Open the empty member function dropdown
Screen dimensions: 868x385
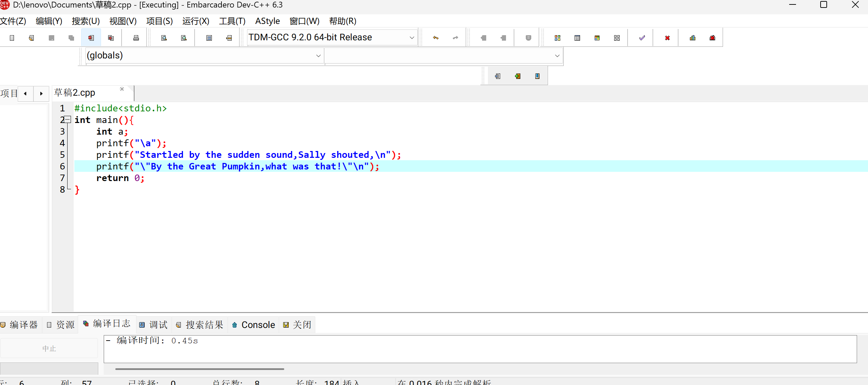557,56
